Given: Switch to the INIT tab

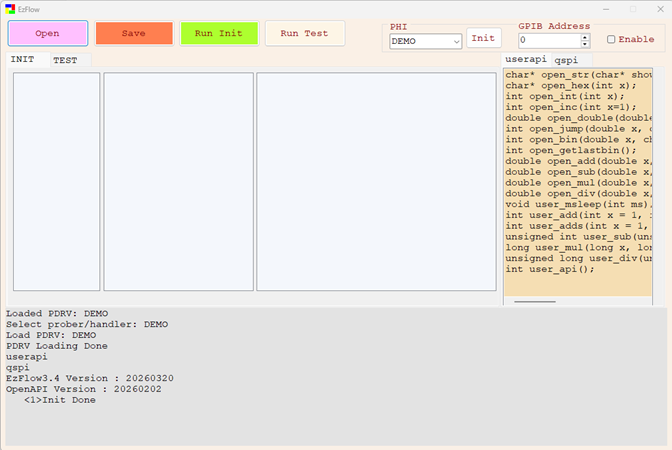Looking at the screenshot, I should click(27, 60).
